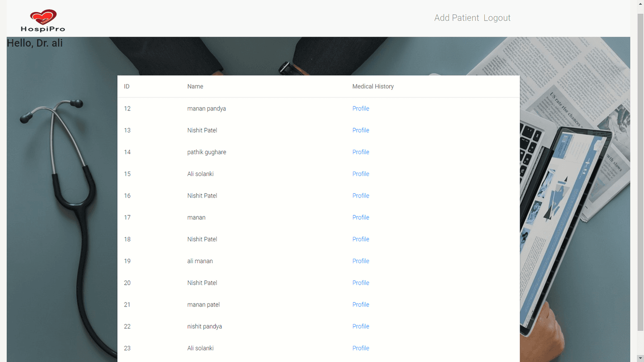View ali manan's Profile
644x362 pixels.
pyautogui.click(x=360, y=261)
